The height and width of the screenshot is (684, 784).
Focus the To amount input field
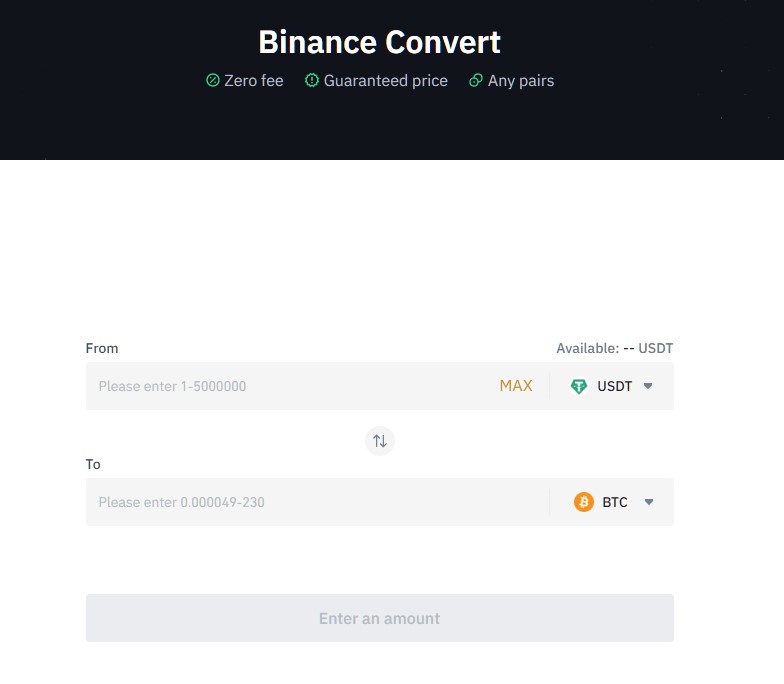318,502
